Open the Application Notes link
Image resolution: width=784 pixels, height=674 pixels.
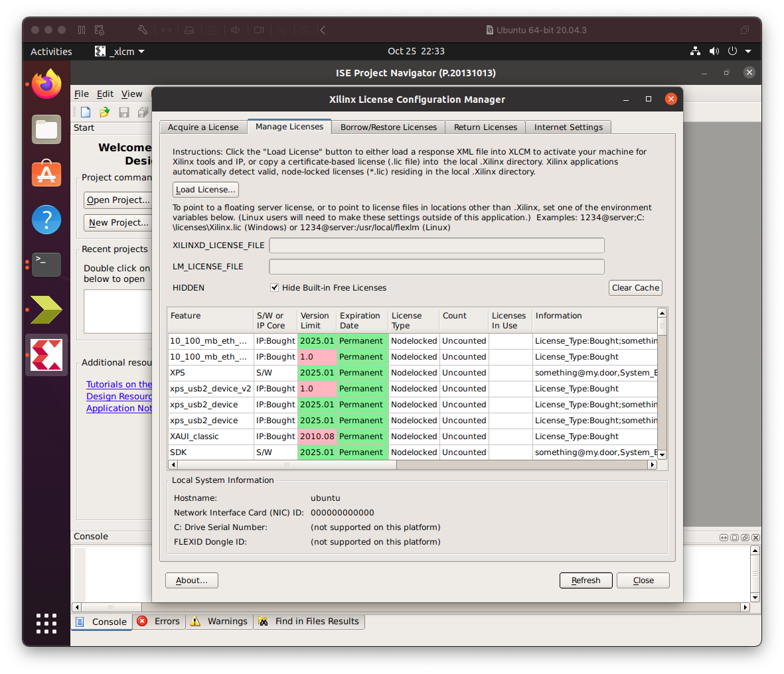[119, 408]
